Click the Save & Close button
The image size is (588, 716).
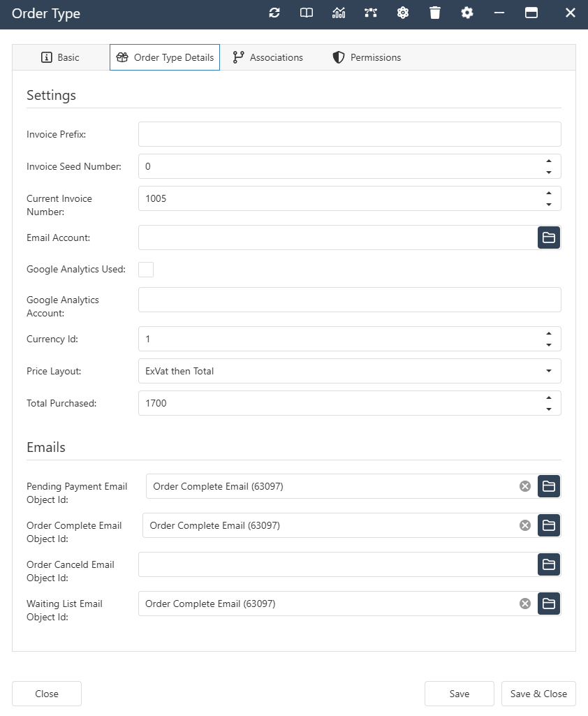tap(538, 694)
